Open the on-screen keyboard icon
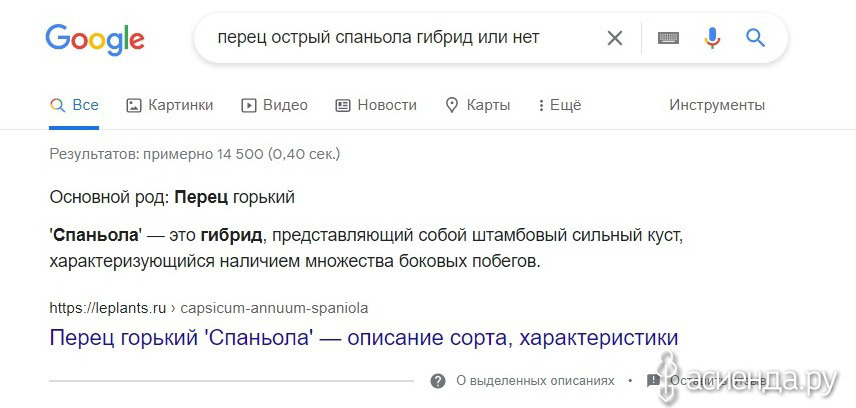Screen dimensions: 856x408 [x=668, y=38]
